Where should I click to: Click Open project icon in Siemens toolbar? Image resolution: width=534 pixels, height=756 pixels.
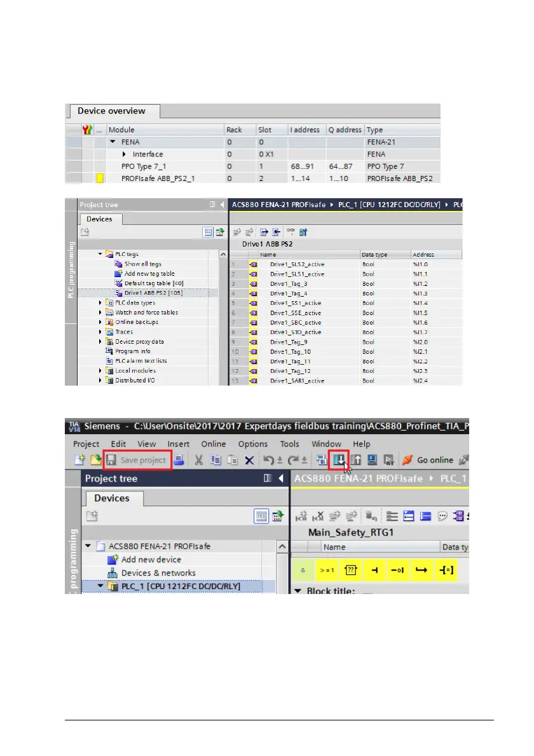pos(95,460)
